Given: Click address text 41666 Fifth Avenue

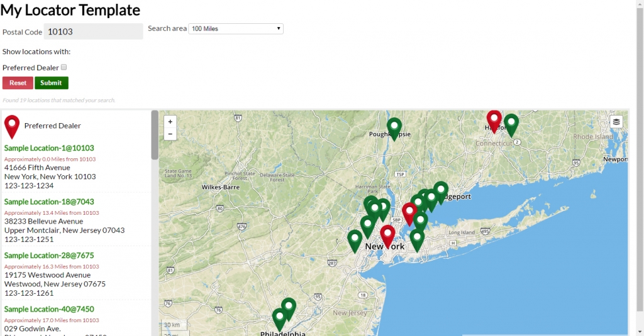Looking at the screenshot, I should [x=37, y=168].
